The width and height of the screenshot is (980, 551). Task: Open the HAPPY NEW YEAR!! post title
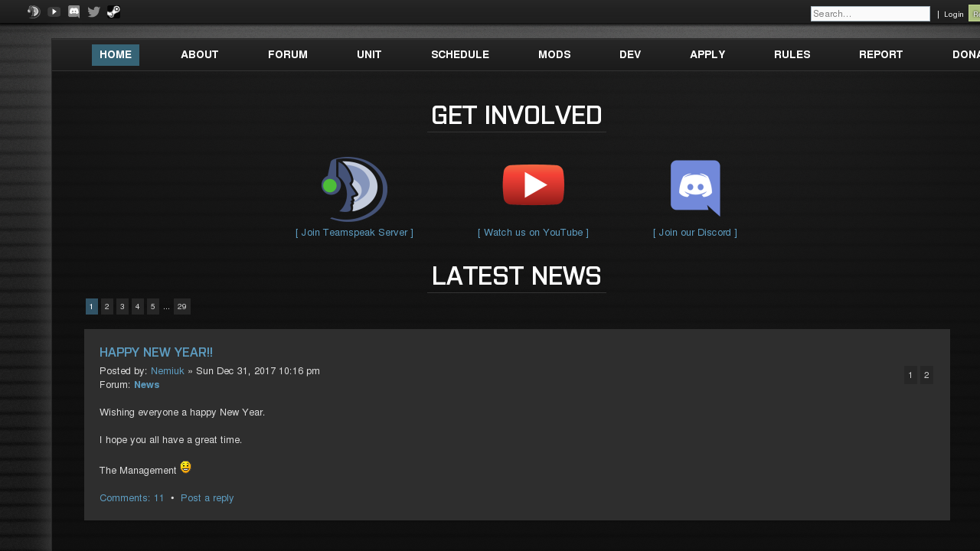click(156, 352)
